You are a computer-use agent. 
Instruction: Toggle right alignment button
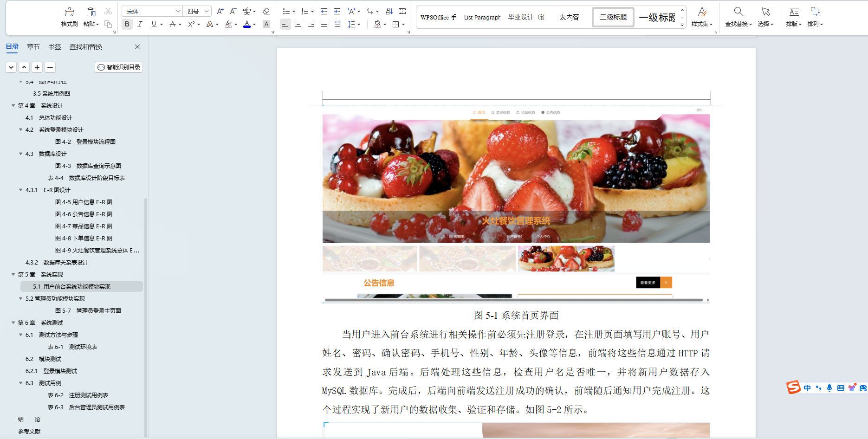311,24
